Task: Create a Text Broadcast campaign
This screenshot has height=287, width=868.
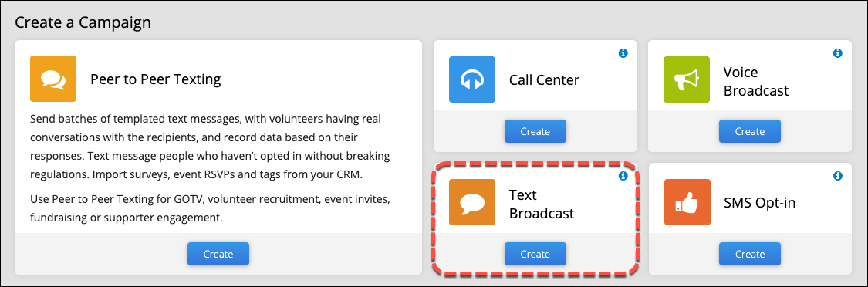Action: click(x=535, y=254)
